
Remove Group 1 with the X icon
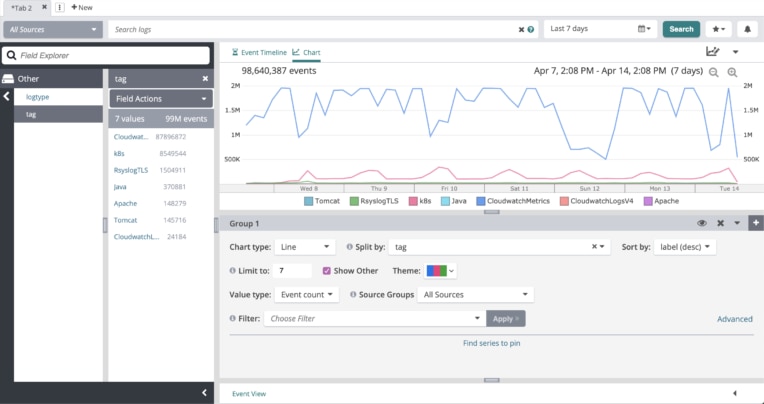pyautogui.click(x=720, y=223)
